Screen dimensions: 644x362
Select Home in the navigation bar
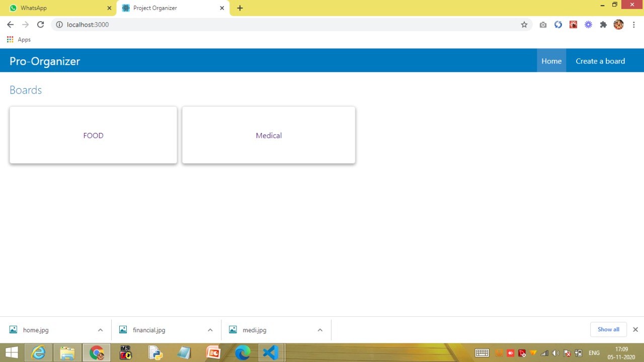click(x=551, y=61)
